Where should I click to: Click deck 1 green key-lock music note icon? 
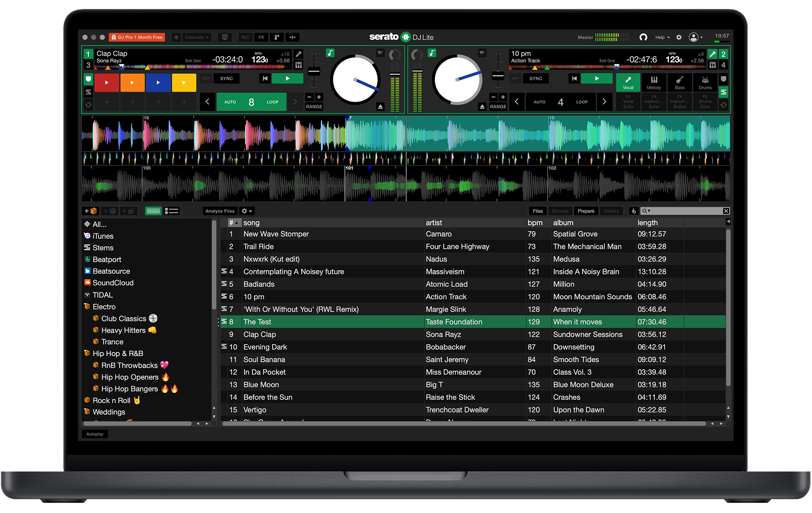coord(330,53)
